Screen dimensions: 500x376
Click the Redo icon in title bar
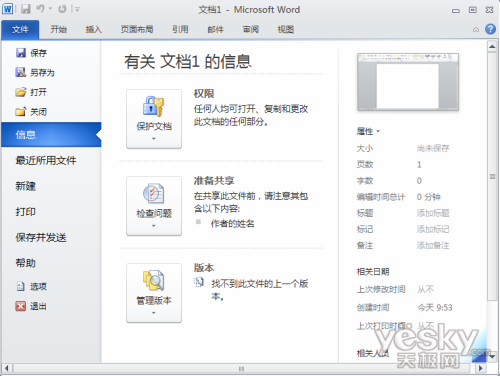pyautogui.click(x=62, y=9)
